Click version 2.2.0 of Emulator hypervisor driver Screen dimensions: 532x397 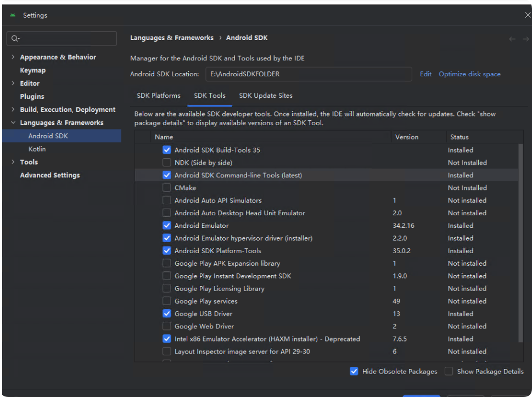[400, 238]
